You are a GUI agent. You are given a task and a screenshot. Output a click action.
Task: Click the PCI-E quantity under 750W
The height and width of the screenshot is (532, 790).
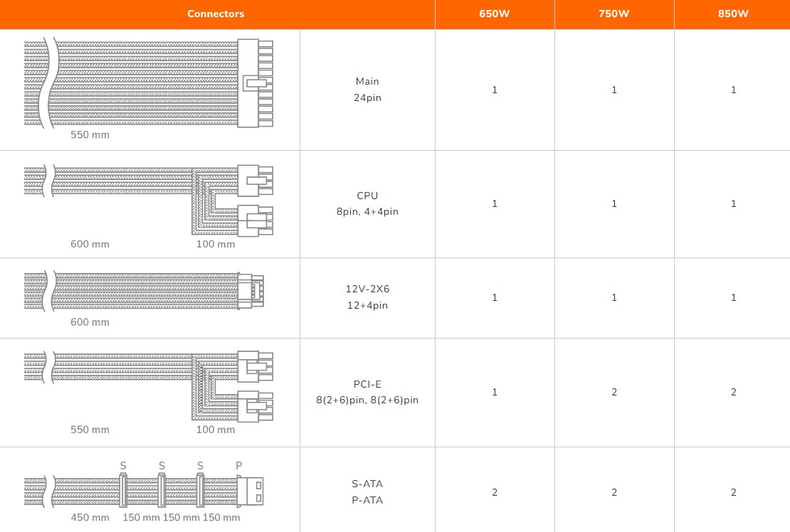(614, 392)
